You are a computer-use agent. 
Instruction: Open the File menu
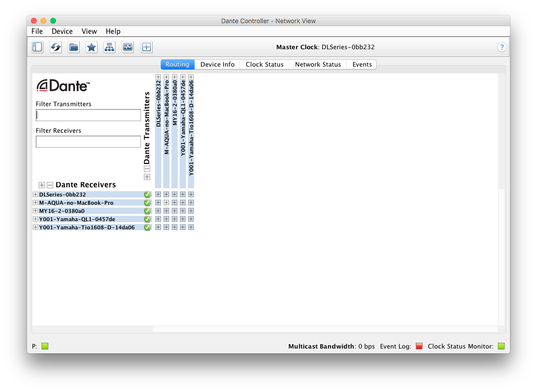click(37, 31)
